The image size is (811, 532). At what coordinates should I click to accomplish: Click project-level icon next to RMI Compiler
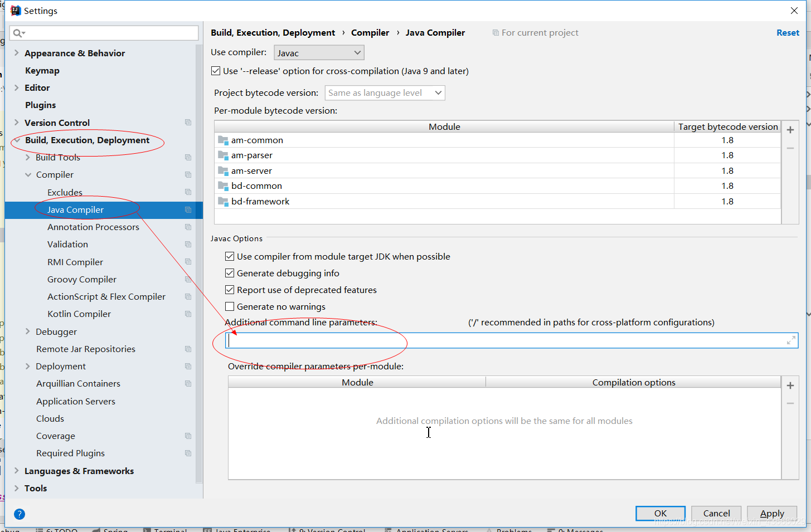coord(188,262)
